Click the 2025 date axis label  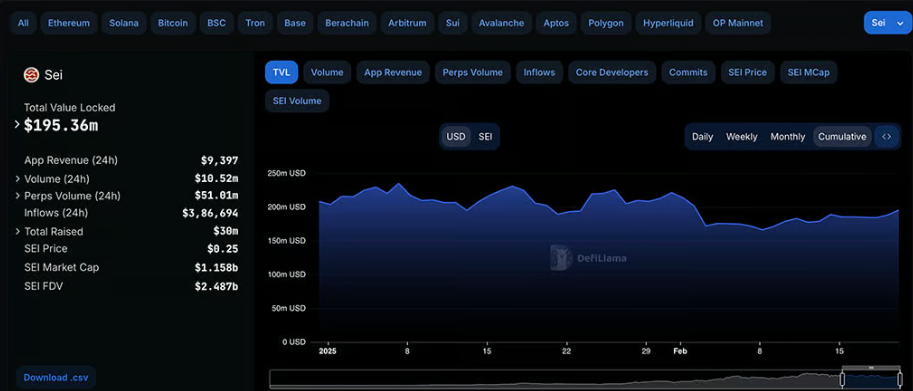[x=328, y=351]
